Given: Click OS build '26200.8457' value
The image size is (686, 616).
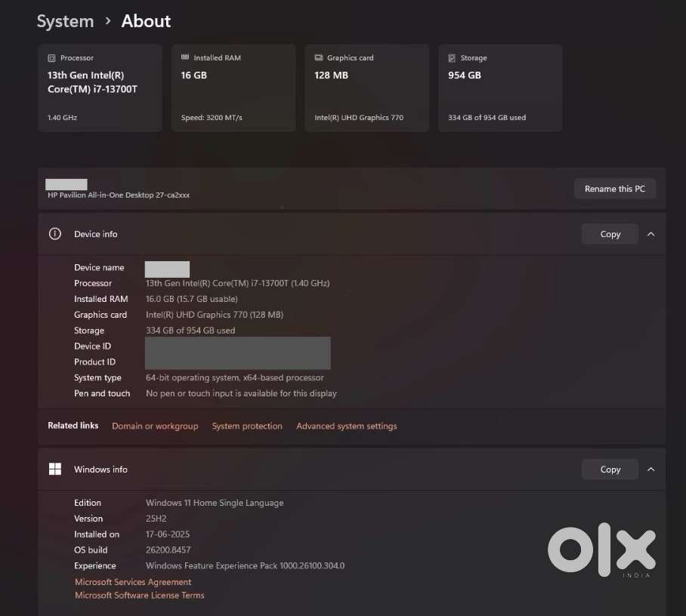Looking at the screenshot, I should point(168,550).
